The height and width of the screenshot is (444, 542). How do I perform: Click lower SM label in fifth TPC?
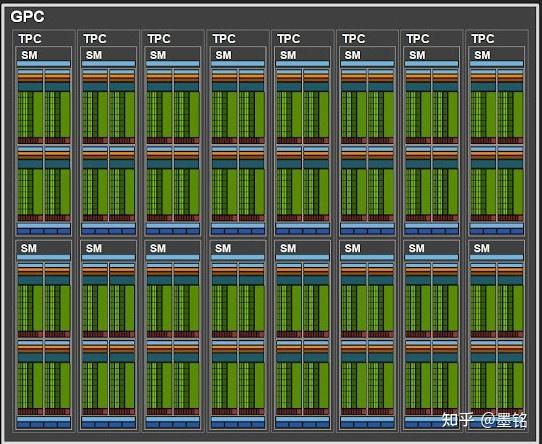pyautogui.click(x=288, y=248)
